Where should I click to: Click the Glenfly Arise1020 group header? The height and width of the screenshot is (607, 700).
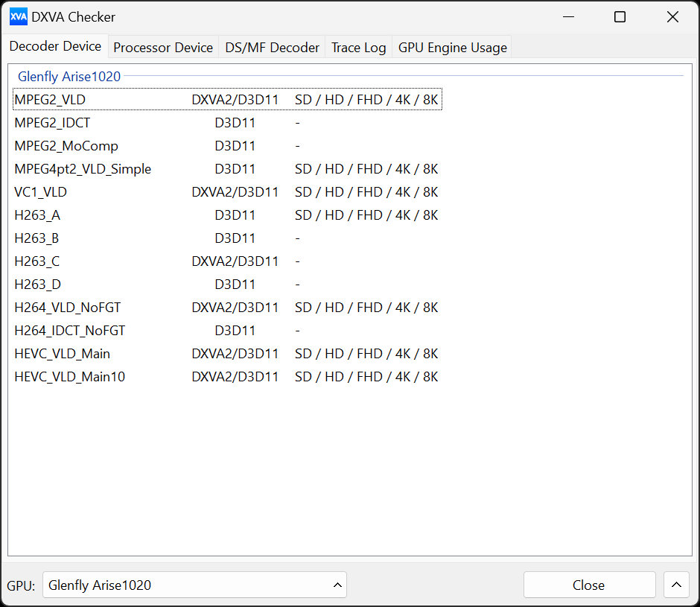[x=69, y=76]
